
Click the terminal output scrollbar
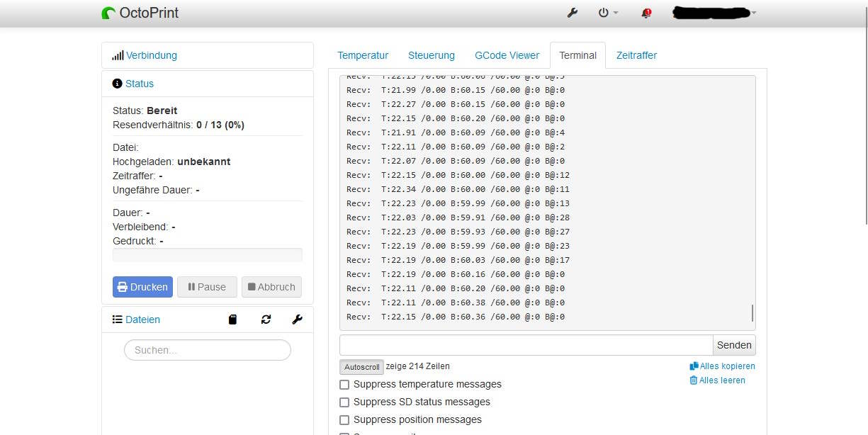[x=752, y=312]
